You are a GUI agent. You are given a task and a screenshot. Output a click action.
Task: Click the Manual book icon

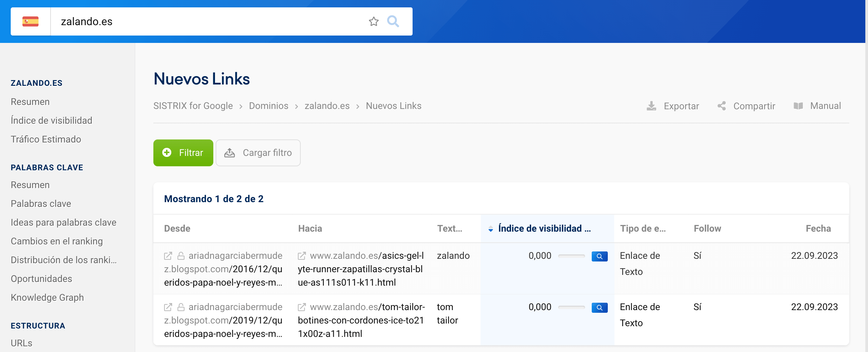tap(798, 106)
